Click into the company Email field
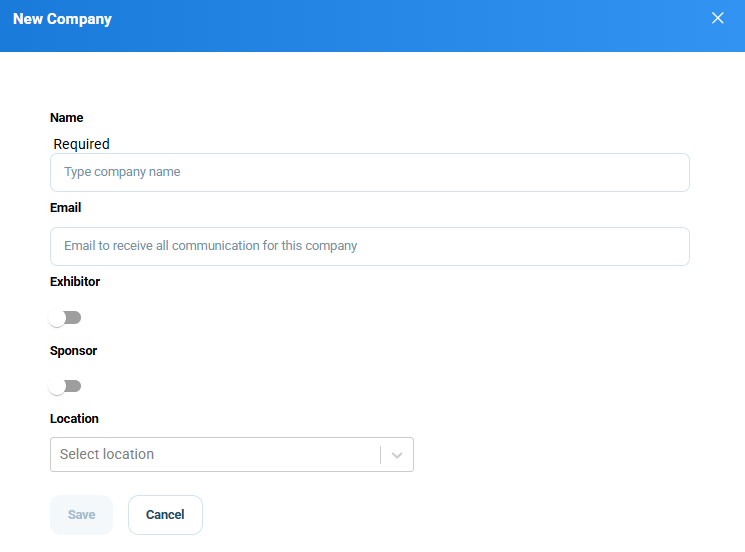 pos(370,247)
